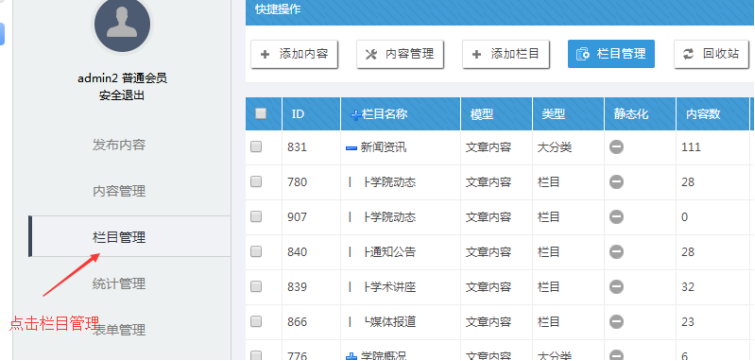Click the 栏目管理 blue quick action button
Viewport: 755px width, 361px height.
pos(611,54)
